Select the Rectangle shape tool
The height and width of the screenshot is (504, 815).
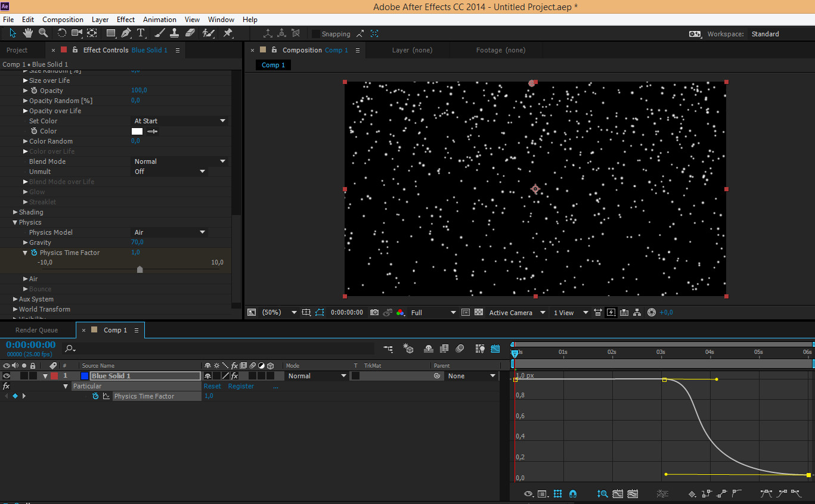(x=110, y=33)
